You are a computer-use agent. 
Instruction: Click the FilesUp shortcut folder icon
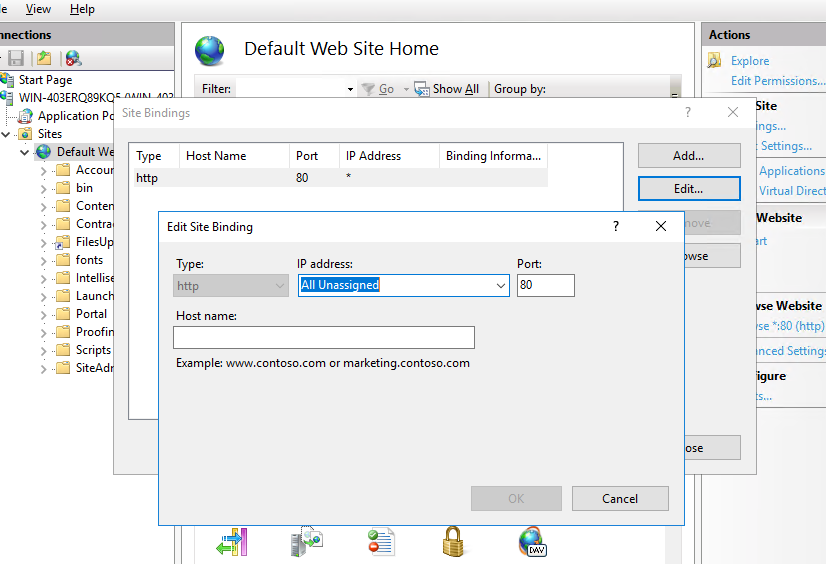(63, 242)
